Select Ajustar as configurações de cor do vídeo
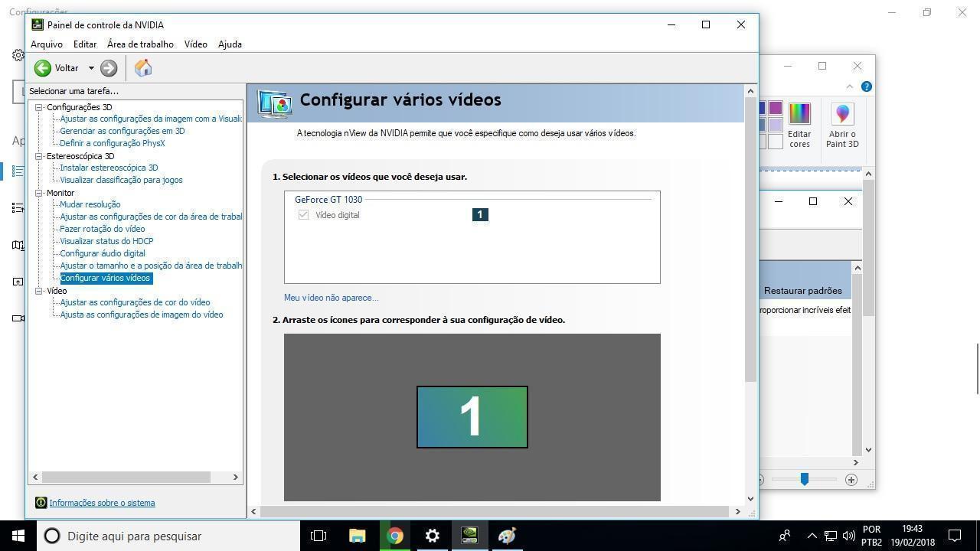This screenshot has height=551, width=980. (x=135, y=302)
